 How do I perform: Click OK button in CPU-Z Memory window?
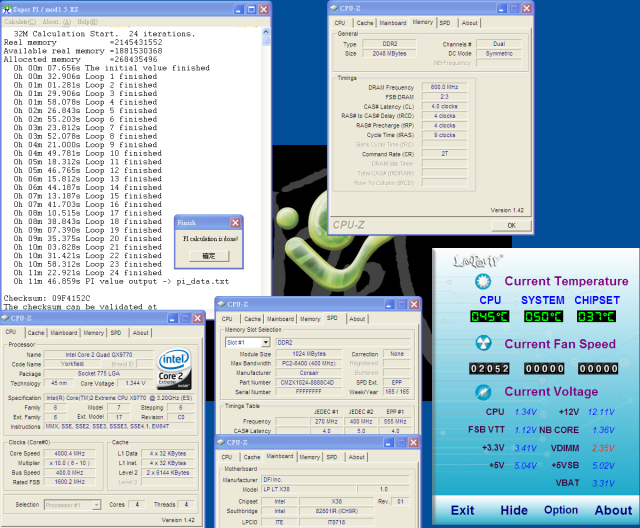(511, 225)
